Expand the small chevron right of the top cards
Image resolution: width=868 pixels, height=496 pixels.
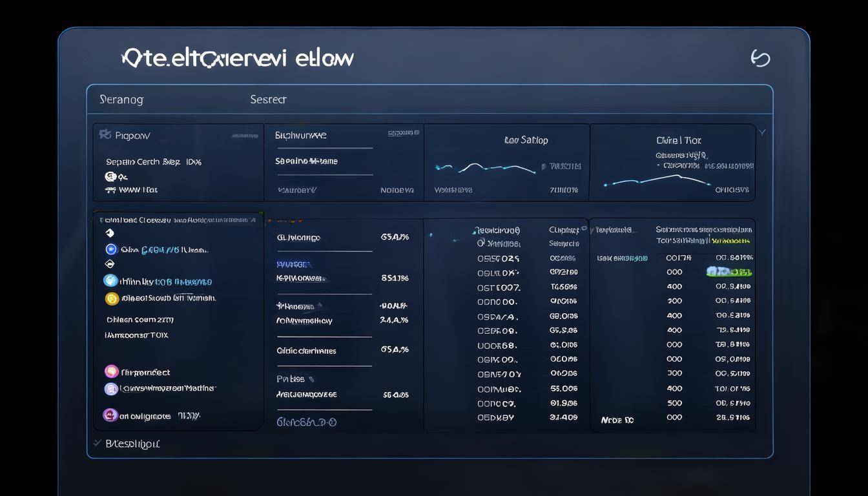[762, 132]
